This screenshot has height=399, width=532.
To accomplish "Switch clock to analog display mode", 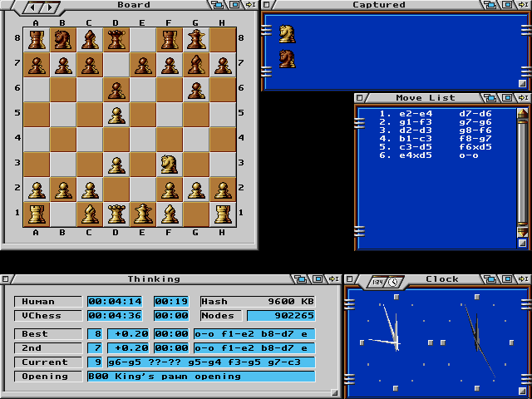I will pyautogui.click(x=392, y=281).
